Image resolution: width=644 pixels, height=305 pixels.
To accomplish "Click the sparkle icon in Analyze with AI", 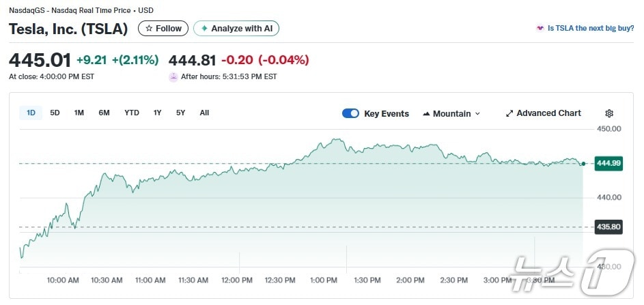I will point(204,29).
